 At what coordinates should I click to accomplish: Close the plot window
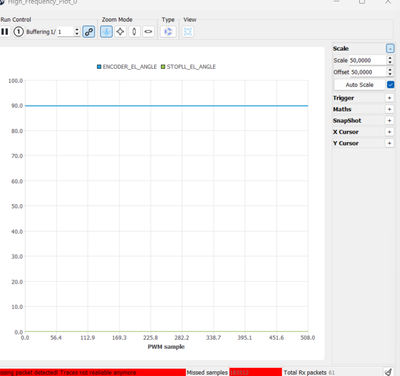click(x=388, y=2)
